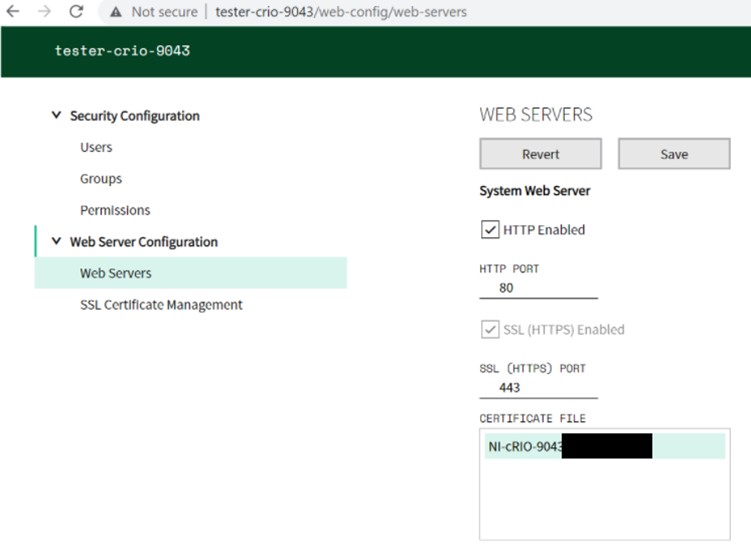Open the Groups page
The height and width of the screenshot is (547, 751).
point(101,179)
